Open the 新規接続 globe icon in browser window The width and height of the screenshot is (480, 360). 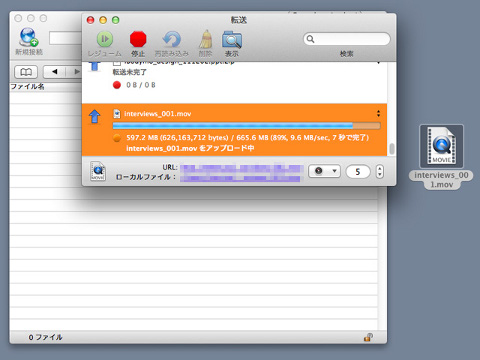pyautogui.click(x=28, y=37)
